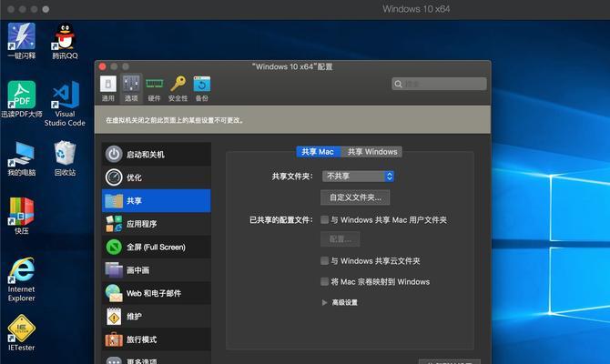Open the 安全性 (Security) key icon
Screen dimensions: 610x364
click(x=178, y=88)
